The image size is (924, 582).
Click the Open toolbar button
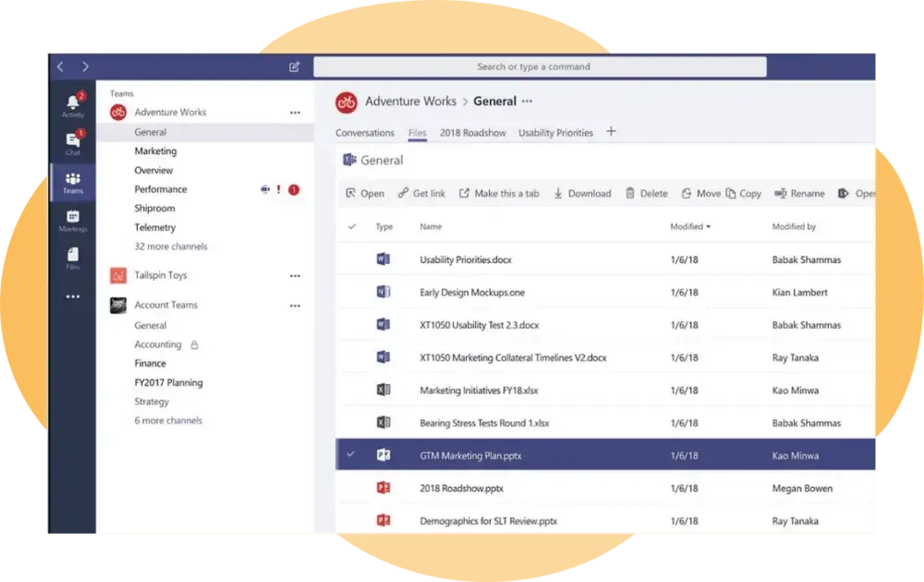[365, 193]
